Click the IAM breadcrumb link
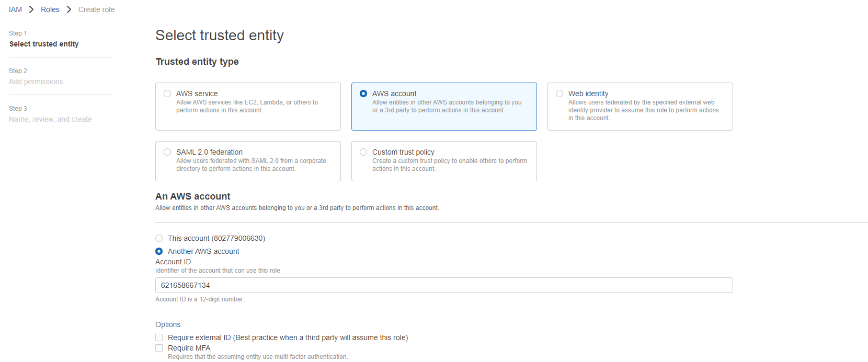Image resolution: width=868 pixels, height=362 pixels. pos(15,9)
